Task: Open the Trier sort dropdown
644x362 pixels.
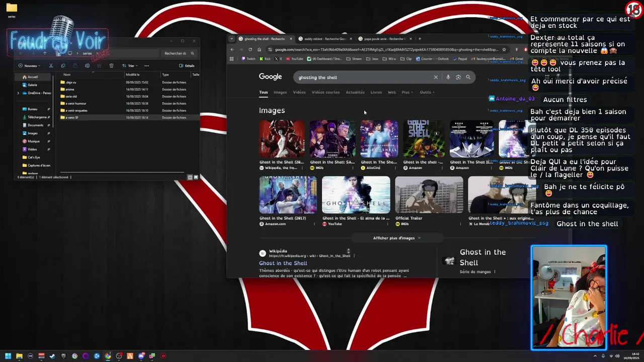Action: coord(131,66)
